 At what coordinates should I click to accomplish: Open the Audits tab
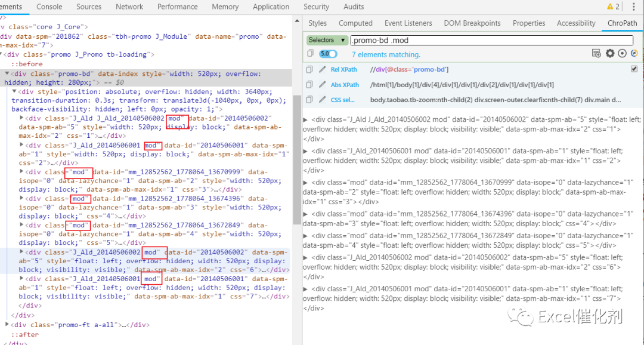coord(354,7)
